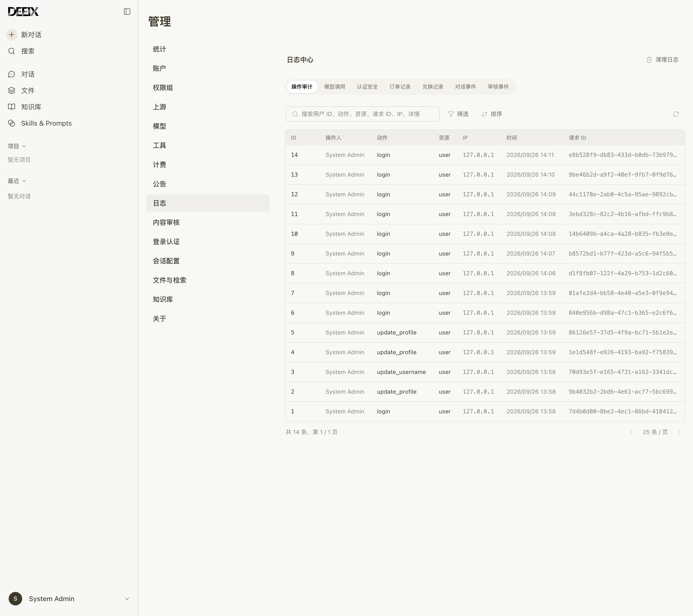Switch to the 兑换记录 tab
The width and height of the screenshot is (693, 616).
pos(433,87)
